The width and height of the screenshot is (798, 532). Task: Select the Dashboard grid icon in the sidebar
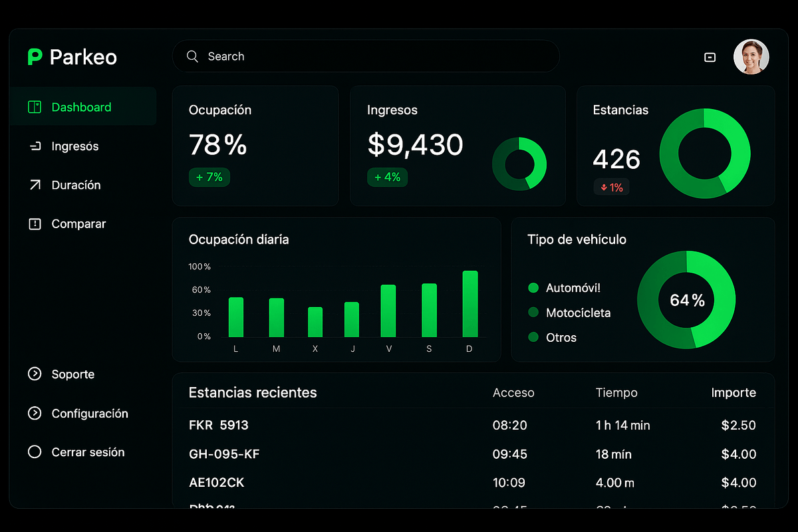(33, 106)
